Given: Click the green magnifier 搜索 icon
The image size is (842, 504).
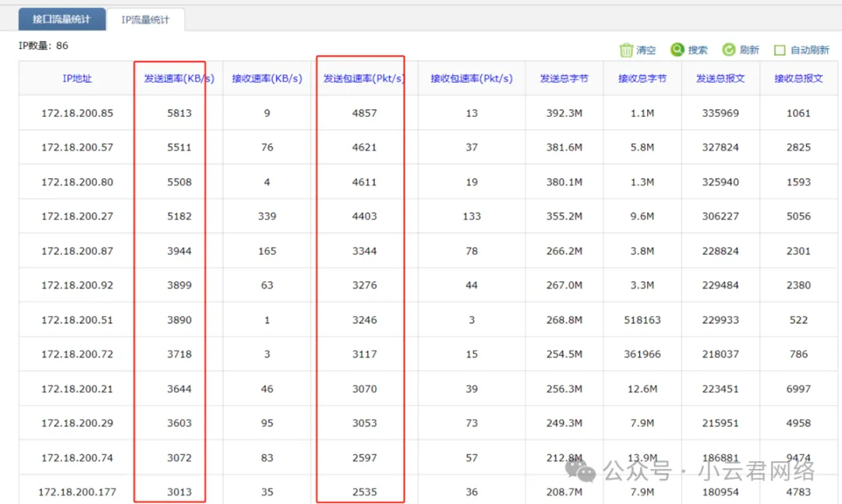Looking at the screenshot, I should click(677, 50).
